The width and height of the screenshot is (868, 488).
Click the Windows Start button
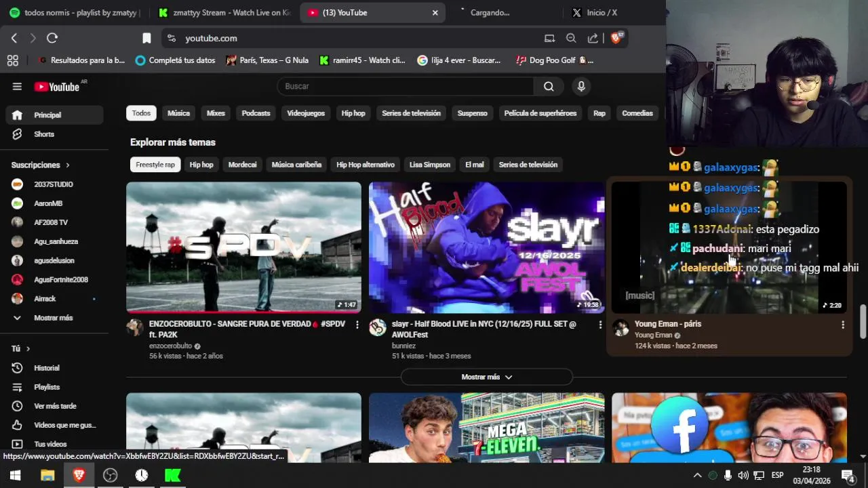pos(15,475)
